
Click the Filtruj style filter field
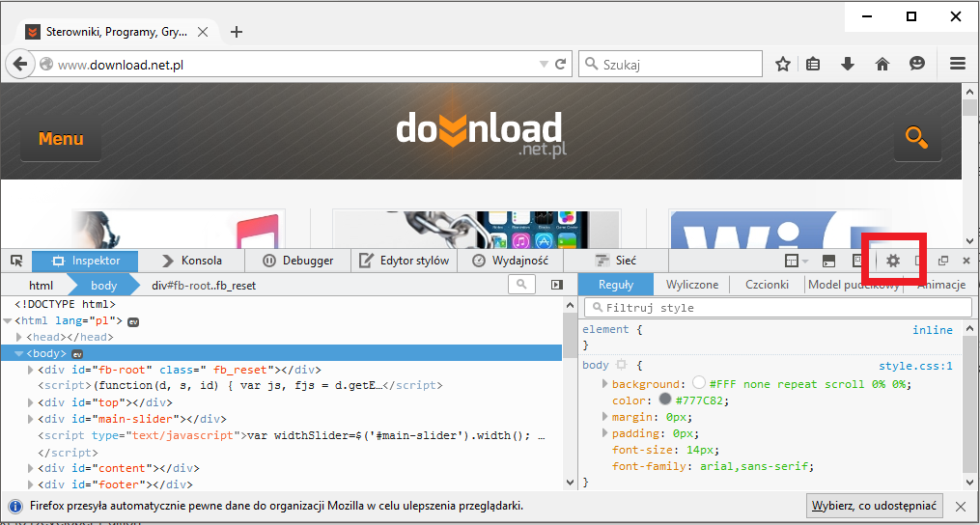[x=778, y=308]
